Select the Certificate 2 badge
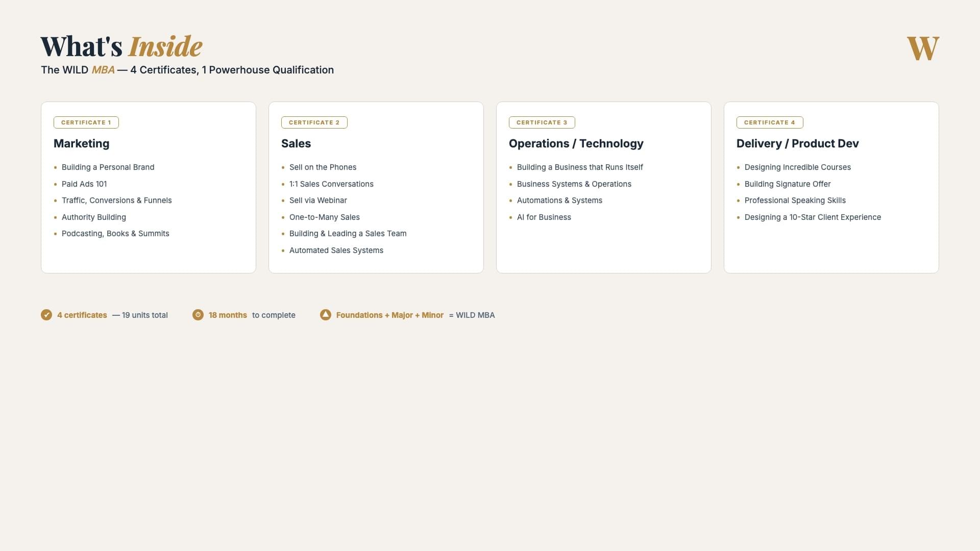 point(314,122)
